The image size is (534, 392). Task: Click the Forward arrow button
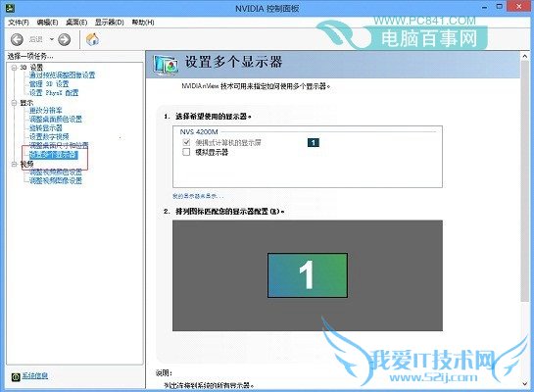pos(64,39)
